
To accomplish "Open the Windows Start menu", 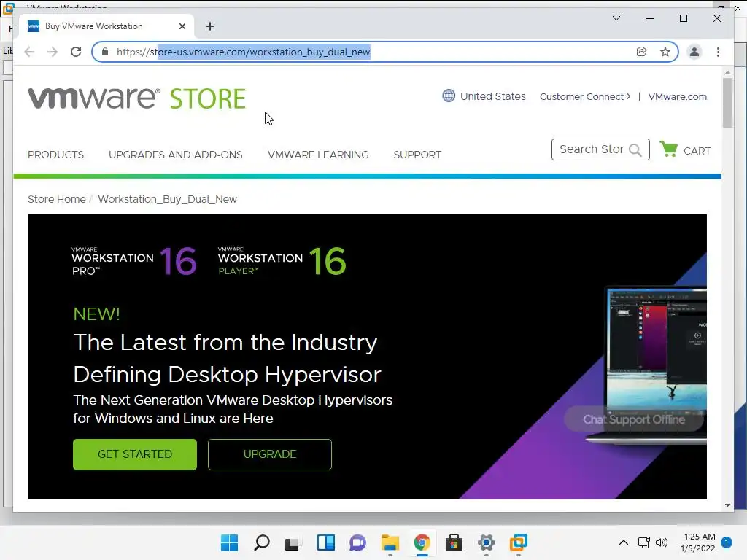I will point(229,542).
